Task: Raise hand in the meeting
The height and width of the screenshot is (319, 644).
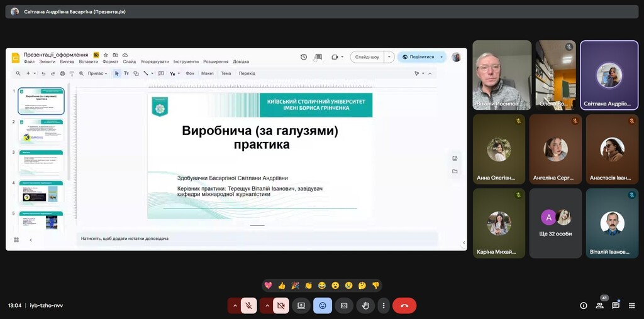Action: 365,306
